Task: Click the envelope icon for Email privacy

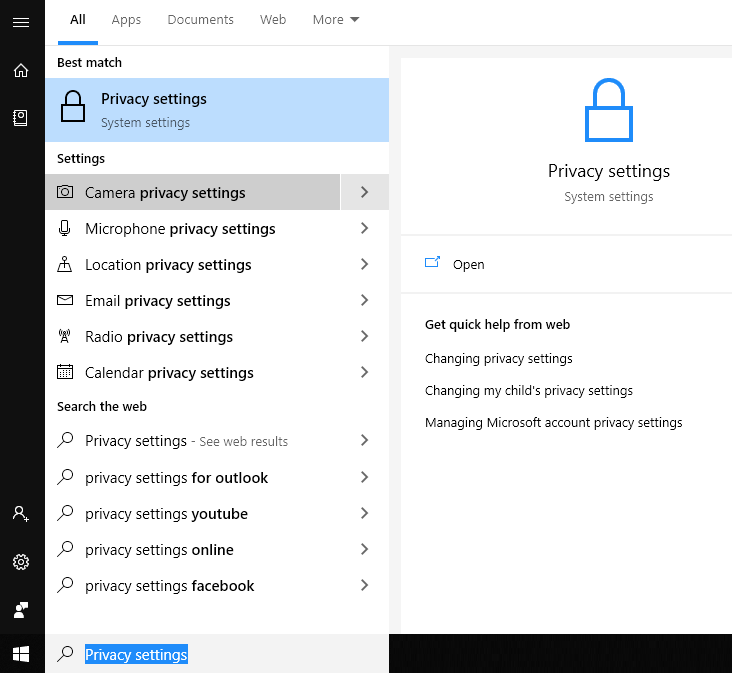Action: pyautogui.click(x=65, y=300)
